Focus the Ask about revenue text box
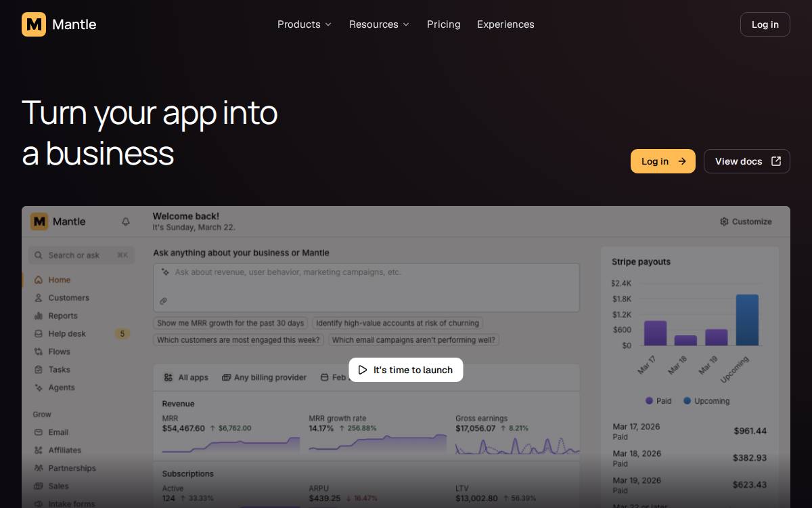This screenshot has height=508, width=812. (x=366, y=287)
